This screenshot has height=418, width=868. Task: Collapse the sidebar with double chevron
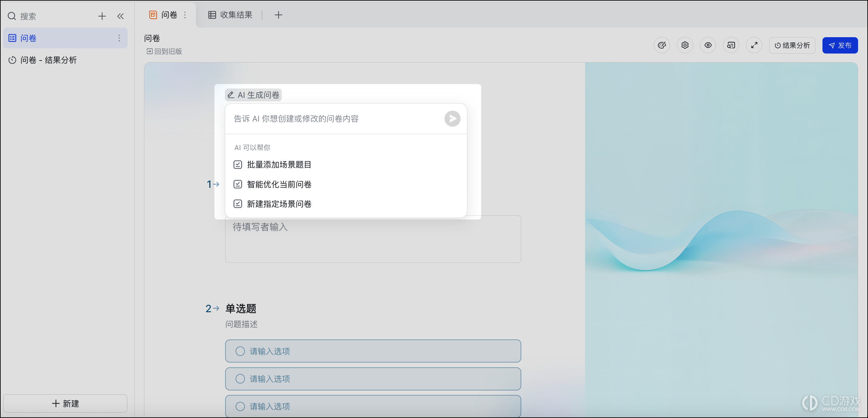pos(120,16)
